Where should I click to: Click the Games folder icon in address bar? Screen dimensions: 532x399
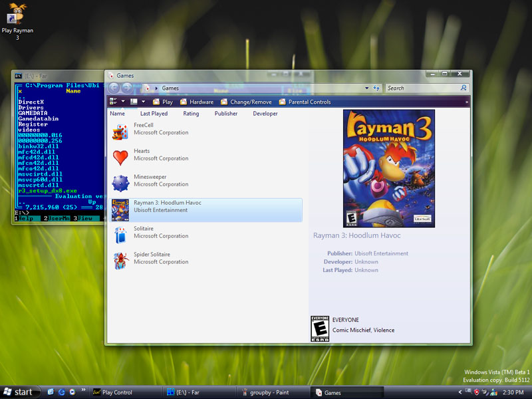[147, 88]
